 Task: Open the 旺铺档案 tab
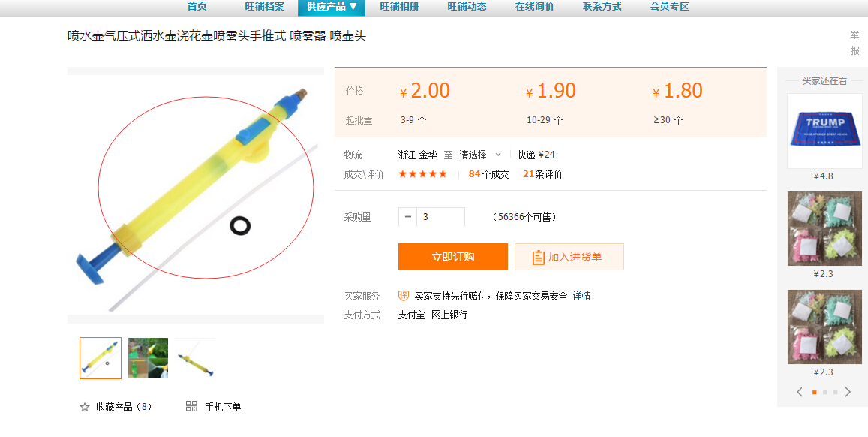[264, 7]
